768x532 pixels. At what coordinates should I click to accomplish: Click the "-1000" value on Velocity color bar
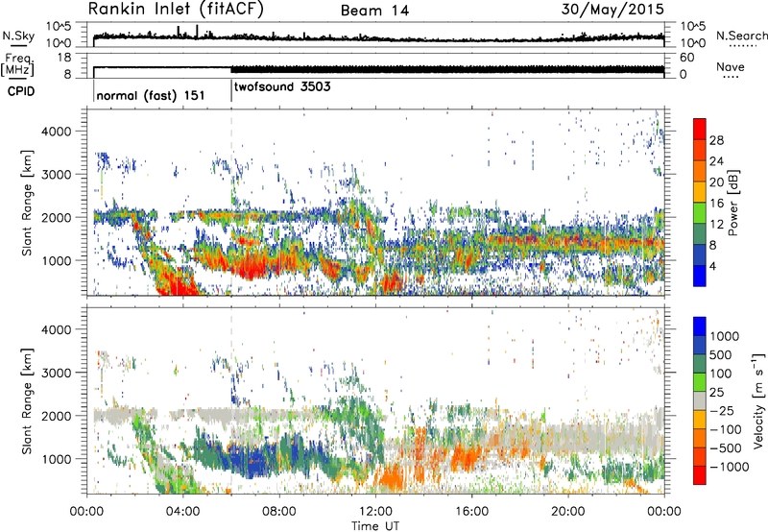[729, 467]
